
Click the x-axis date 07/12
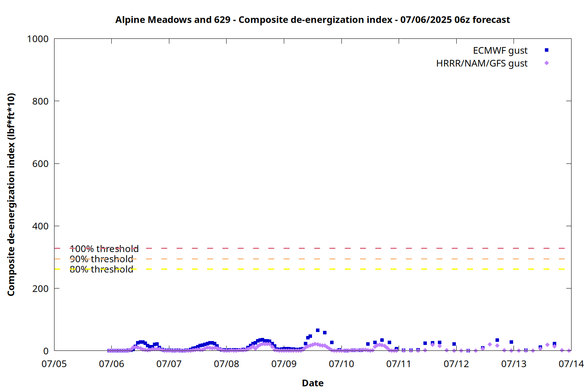(456, 364)
